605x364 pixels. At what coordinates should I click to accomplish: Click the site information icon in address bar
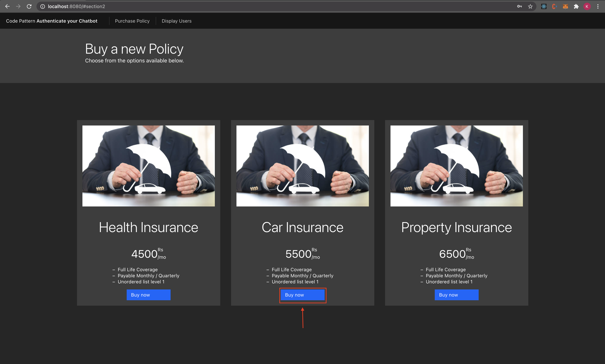tap(42, 6)
